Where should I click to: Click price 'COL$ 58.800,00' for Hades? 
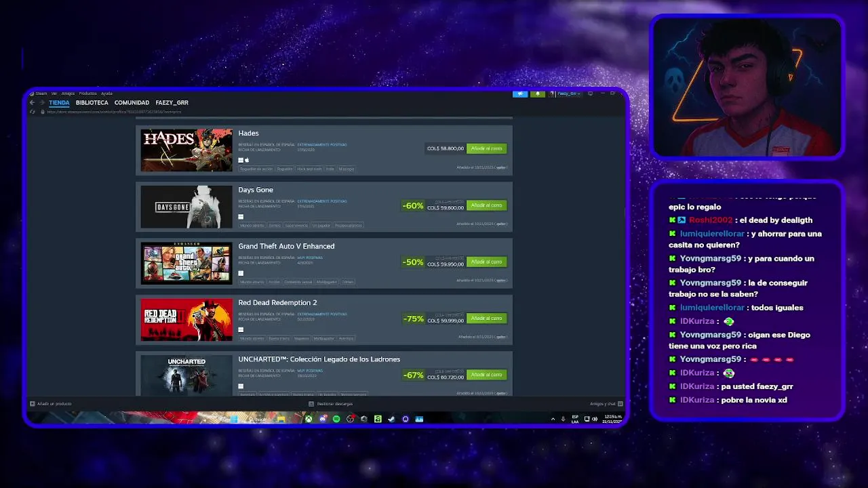point(446,148)
